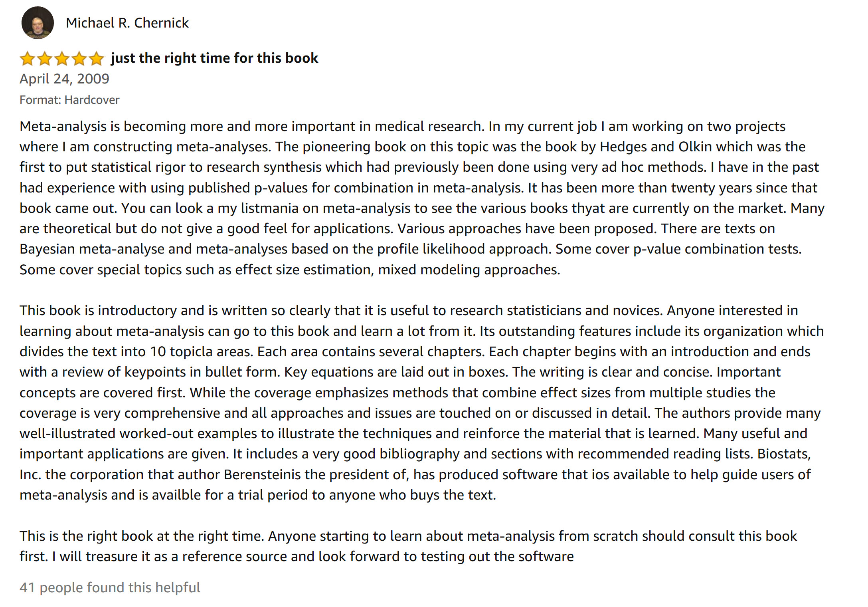
Task: Open review title 'just the right time for this book'
Action: 214,58
